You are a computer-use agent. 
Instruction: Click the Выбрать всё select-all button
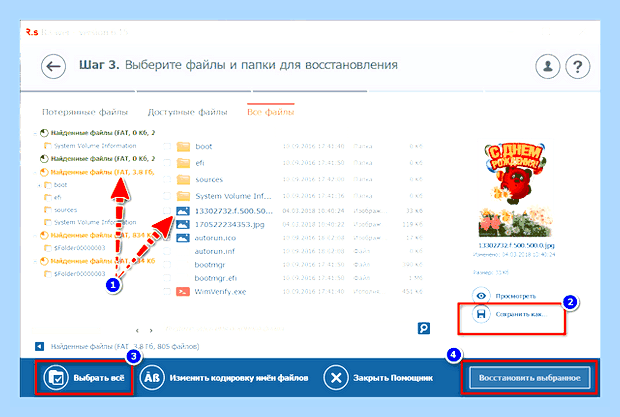coord(84,378)
